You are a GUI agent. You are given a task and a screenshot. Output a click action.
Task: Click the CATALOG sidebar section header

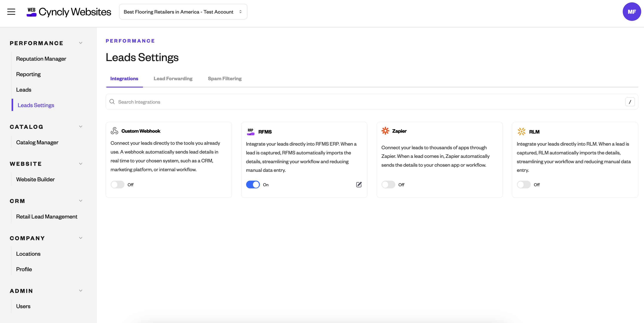26,127
